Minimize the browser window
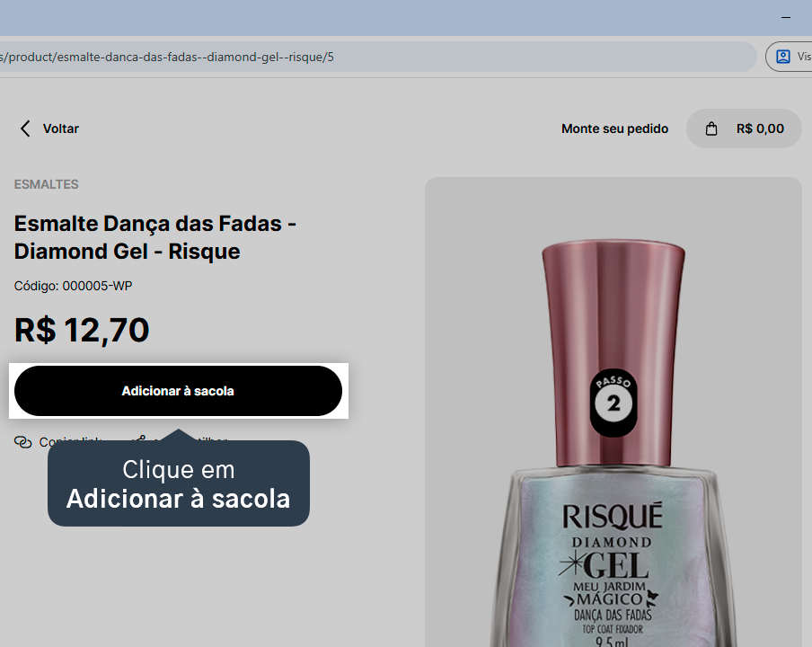The image size is (812, 647). point(786,18)
